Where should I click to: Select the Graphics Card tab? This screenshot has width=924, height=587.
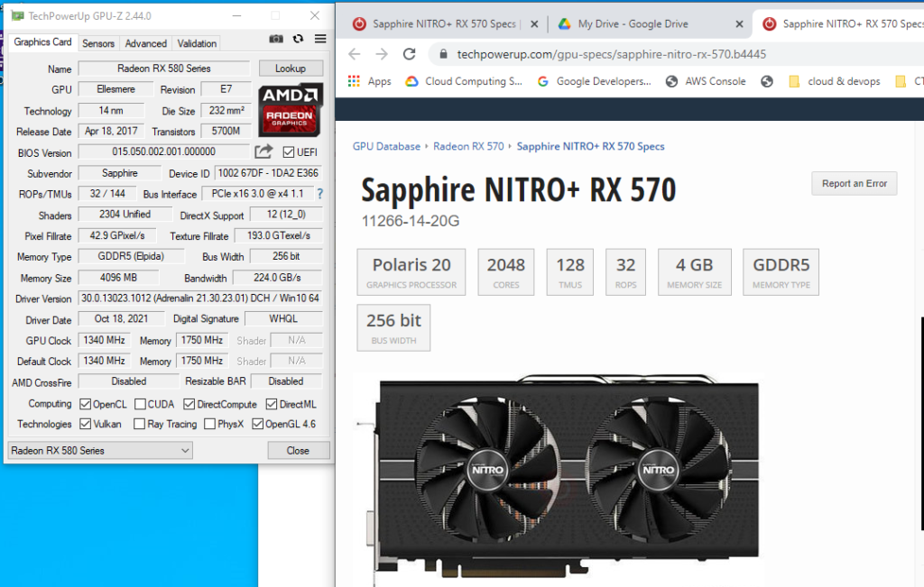coord(42,42)
